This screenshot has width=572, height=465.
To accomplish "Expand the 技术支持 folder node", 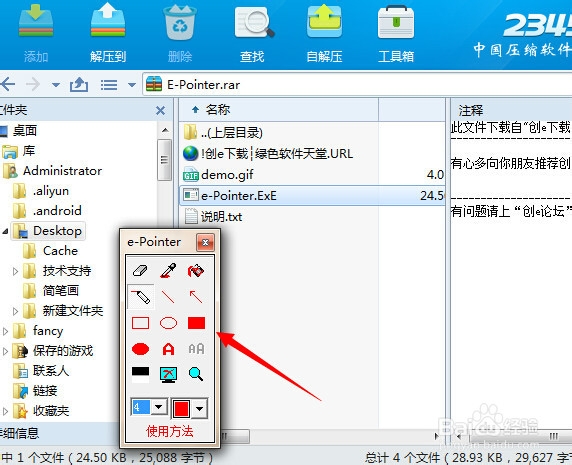I will click(15, 271).
